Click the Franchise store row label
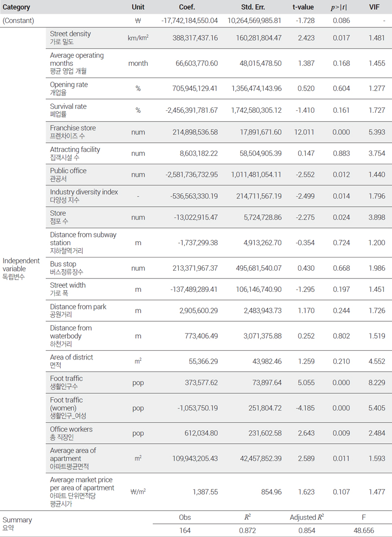392x537 pixels. (73, 128)
